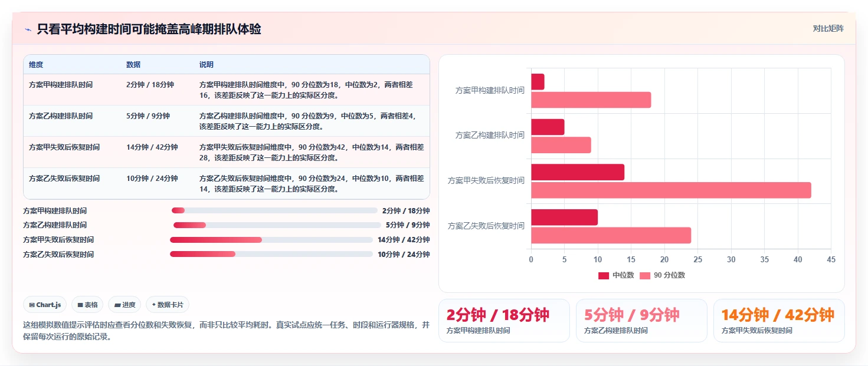Click the 90th percentile bar for 方案甲失败后恢复时间
This screenshot has height=366, width=868.
click(x=671, y=190)
